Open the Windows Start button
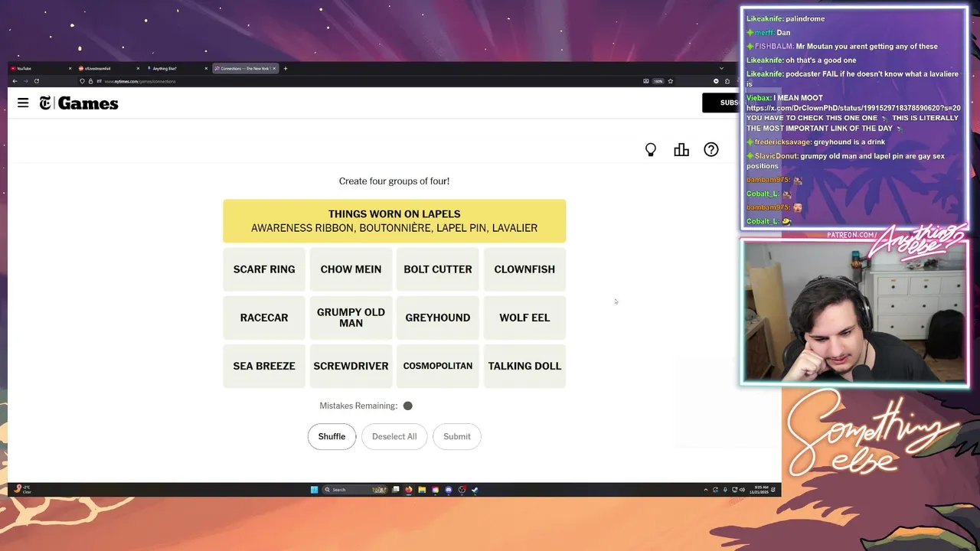 pos(314,490)
